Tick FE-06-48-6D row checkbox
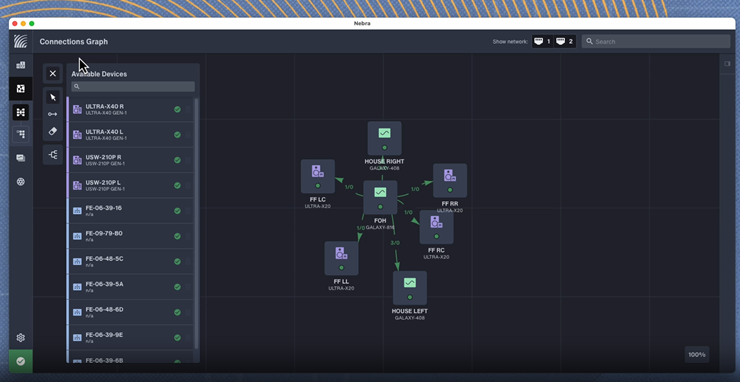Viewport: 740px width, 382px height. click(188, 313)
